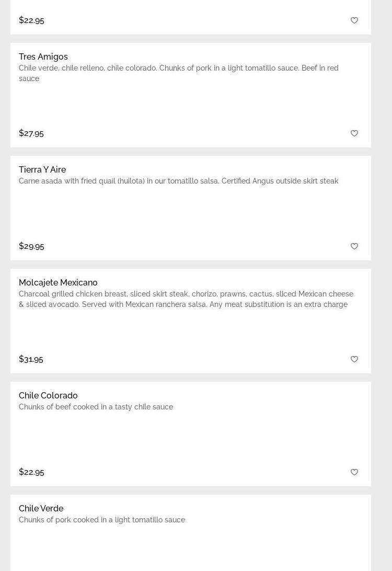Tap the heart on Tierra Y Aire
This screenshot has height=571, width=392.
click(x=354, y=246)
